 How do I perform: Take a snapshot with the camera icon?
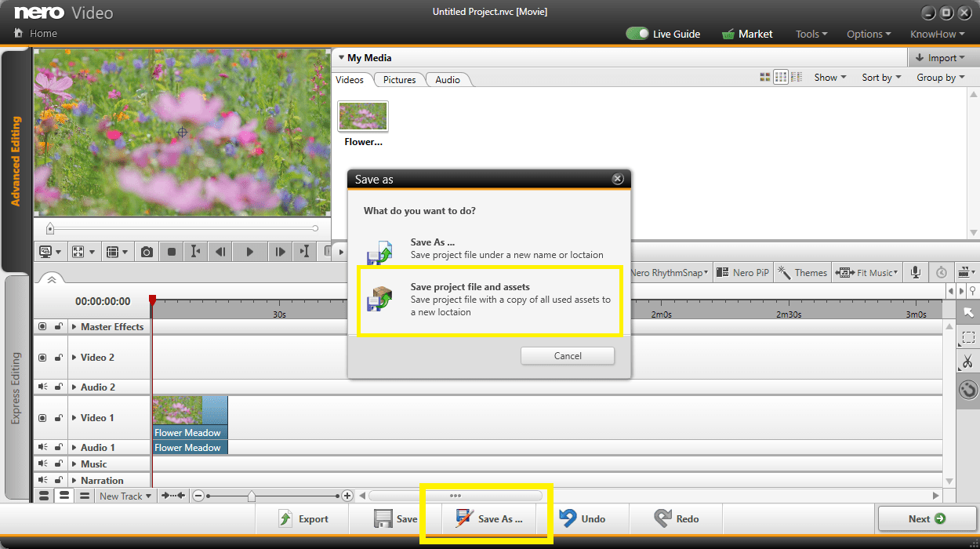146,252
